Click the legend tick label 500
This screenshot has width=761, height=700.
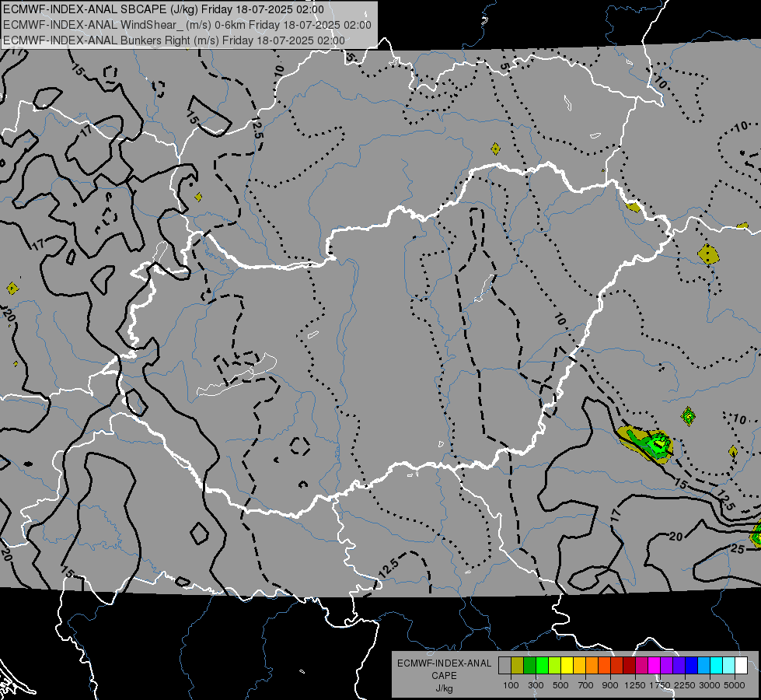point(560,685)
